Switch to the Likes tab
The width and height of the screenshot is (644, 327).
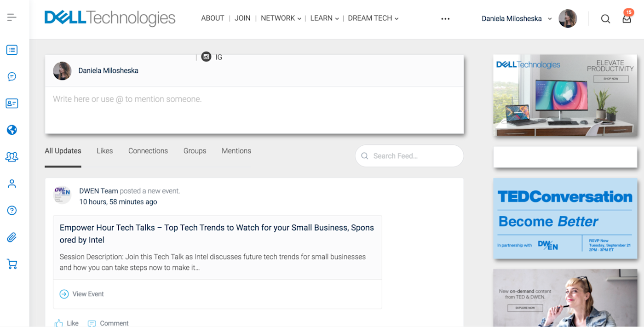coord(105,151)
